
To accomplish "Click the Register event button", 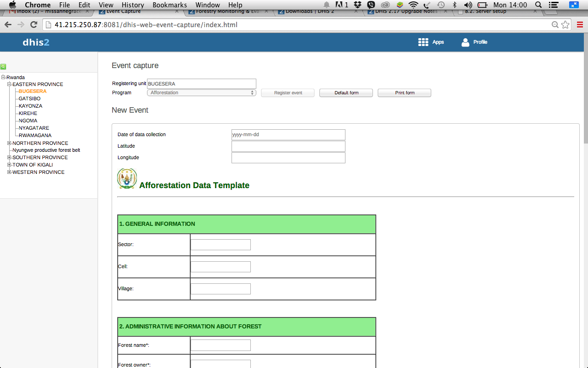I will [x=288, y=93].
